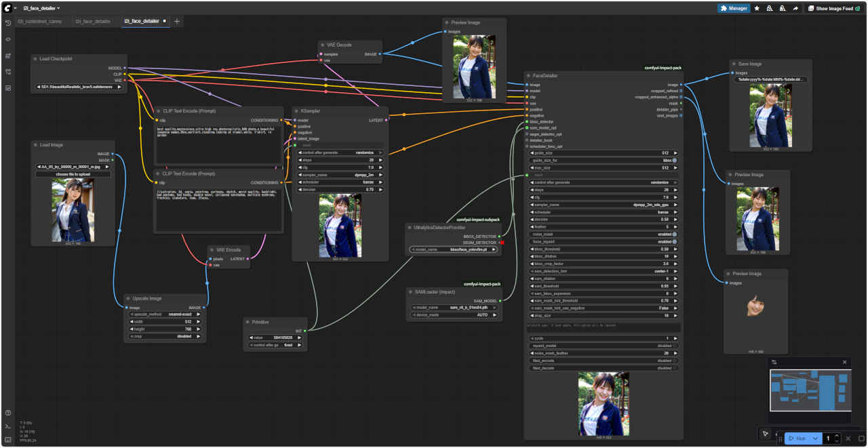
Task: Toggle force_inpaint switch in FaceDetailer
Action: (675, 242)
